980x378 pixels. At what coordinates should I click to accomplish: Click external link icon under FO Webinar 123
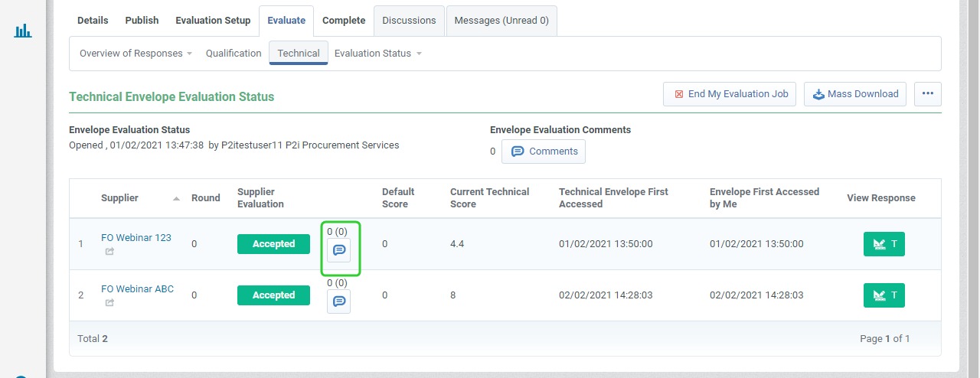[x=109, y=251]
